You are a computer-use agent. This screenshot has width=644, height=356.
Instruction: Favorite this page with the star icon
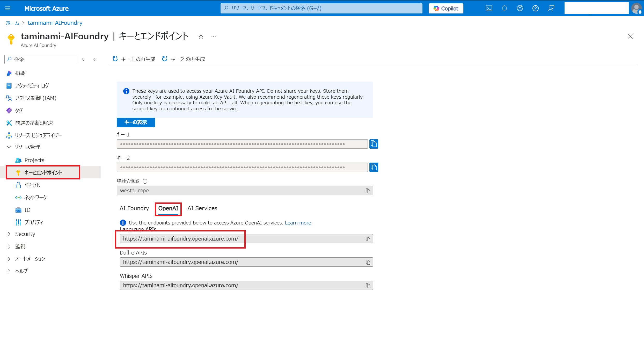click(x=201, y=37)
